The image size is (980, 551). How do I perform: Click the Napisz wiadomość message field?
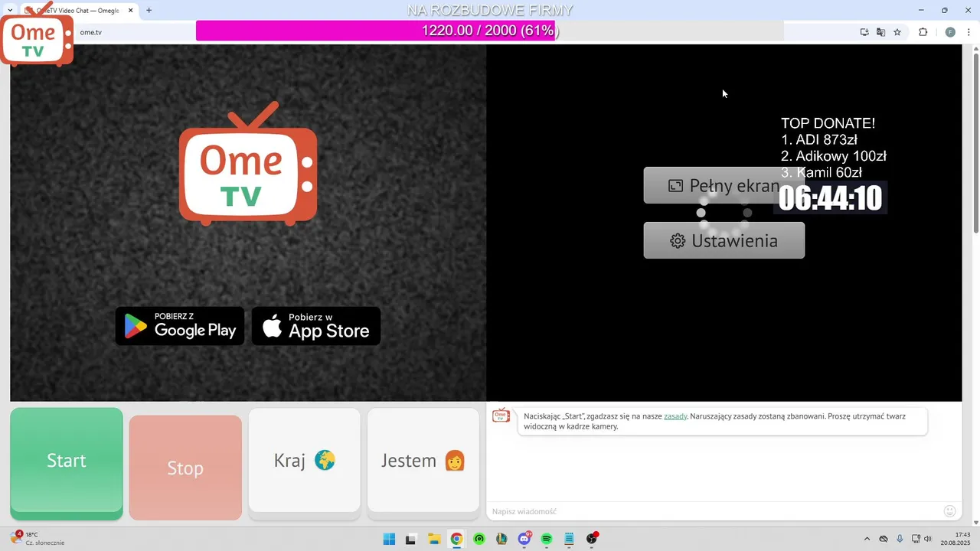[x=712, y=511]
